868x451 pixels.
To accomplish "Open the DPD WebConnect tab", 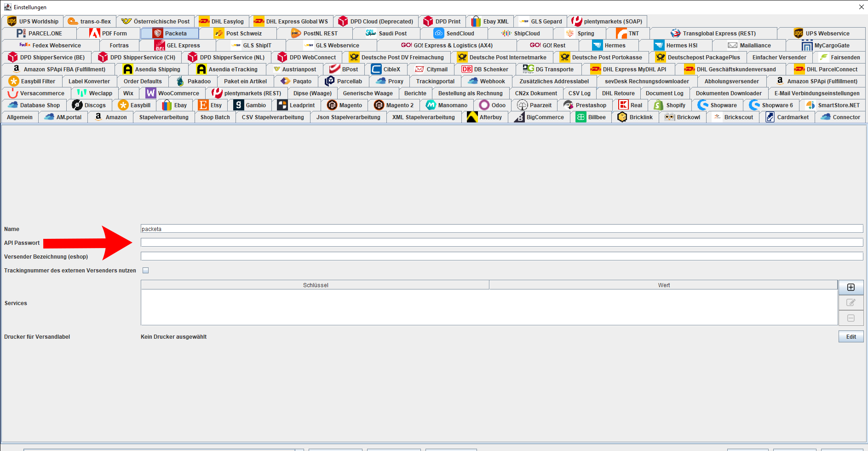I will 307,57.
